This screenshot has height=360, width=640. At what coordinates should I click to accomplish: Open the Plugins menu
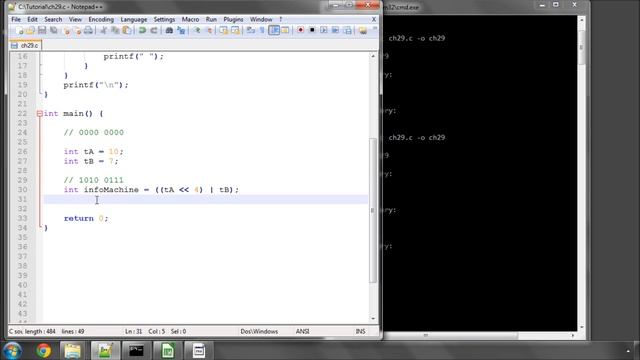tap(233, 19)
